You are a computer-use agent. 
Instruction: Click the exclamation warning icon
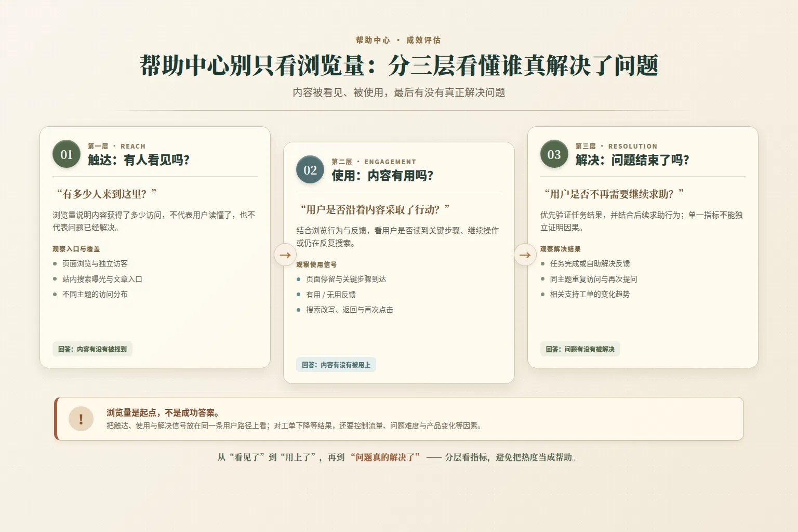[x=81, y=419]
